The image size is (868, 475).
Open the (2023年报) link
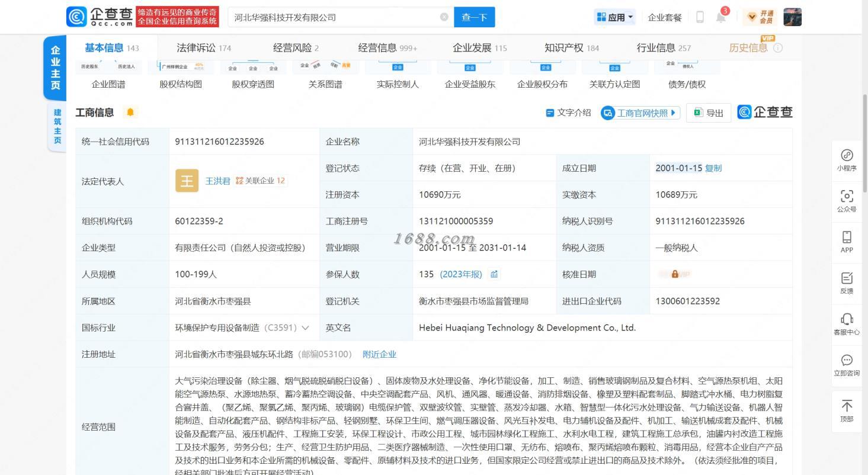(x=461, y=274)
